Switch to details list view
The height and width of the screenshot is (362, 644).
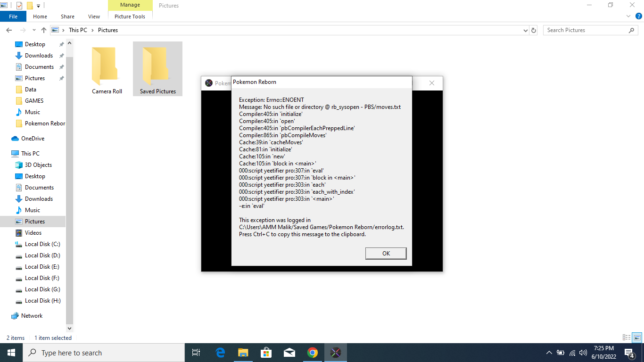[627, 337]
